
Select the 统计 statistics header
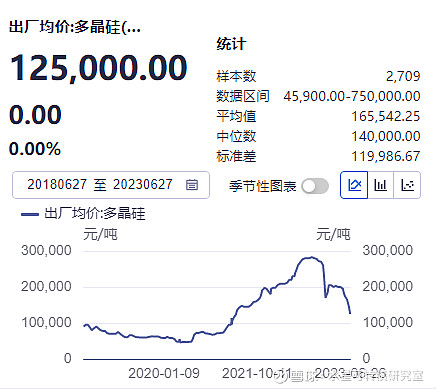click(231, 44)
